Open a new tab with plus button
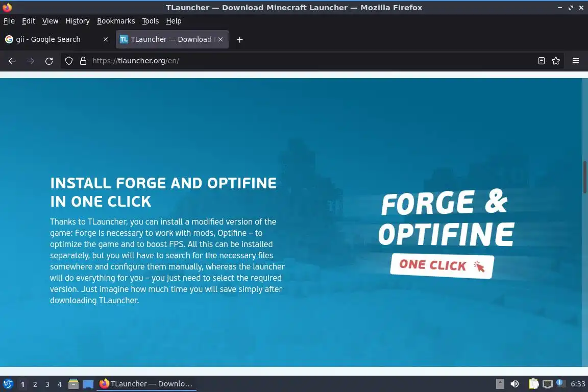Image resolution: width=588 pixels, height=392 pixels. (x=239, y=39)
